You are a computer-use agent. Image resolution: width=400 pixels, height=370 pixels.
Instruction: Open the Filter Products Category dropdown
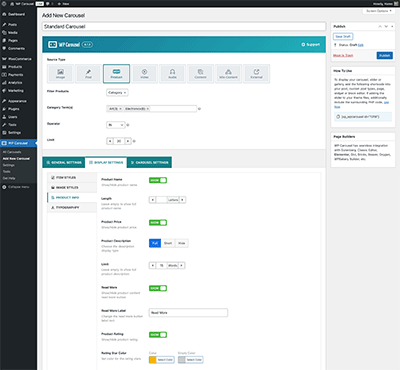tap(117, 93)
